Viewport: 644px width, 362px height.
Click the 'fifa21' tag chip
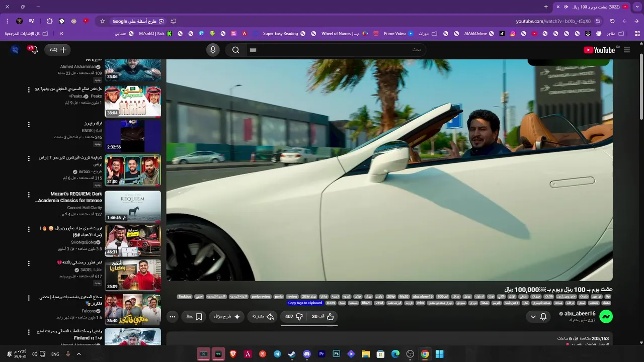click(x=366, y=303)
